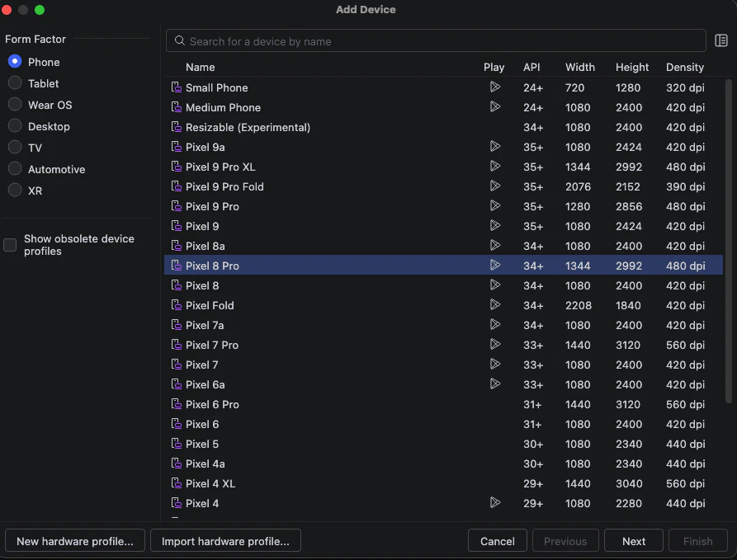Focus the device name search field
The width and height of the screenshot is (737, 560).
[436, 41]
